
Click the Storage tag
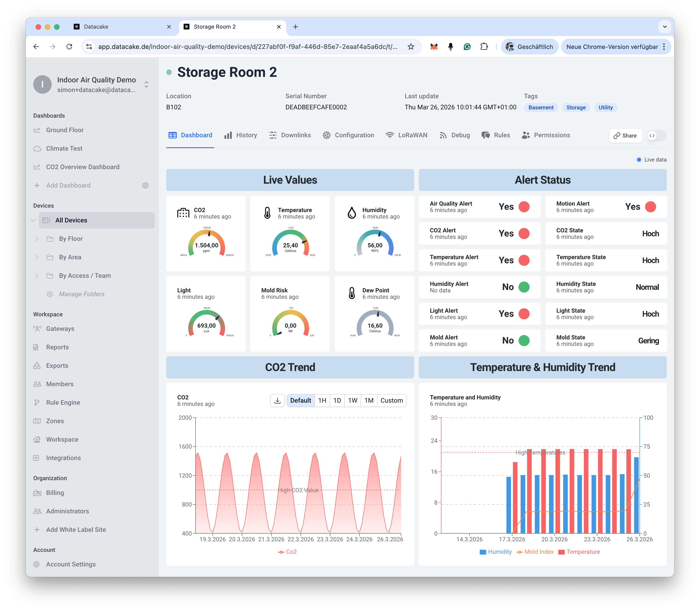pyautogui.click(x=576, y=107)
